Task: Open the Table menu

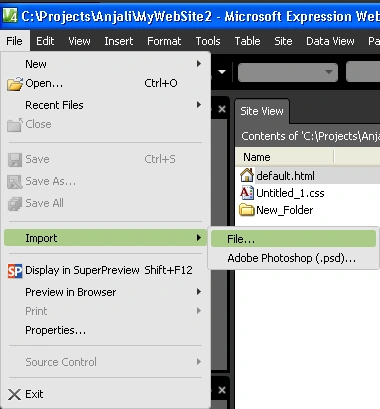Action: [247, 41]
